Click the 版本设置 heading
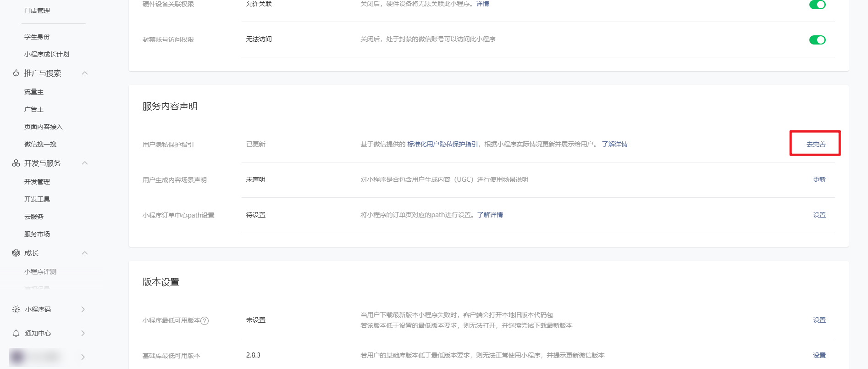Screen dimensions: 868x369 click(161, 282)
